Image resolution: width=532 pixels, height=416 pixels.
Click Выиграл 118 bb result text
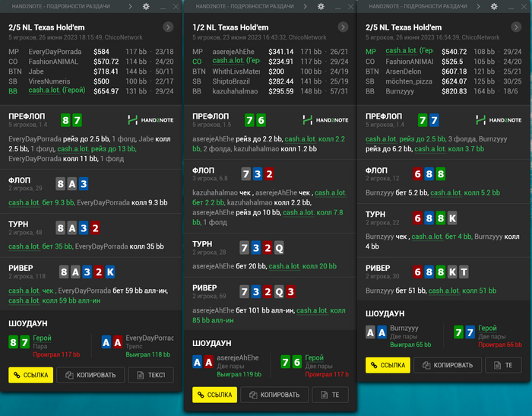point(148,354)
